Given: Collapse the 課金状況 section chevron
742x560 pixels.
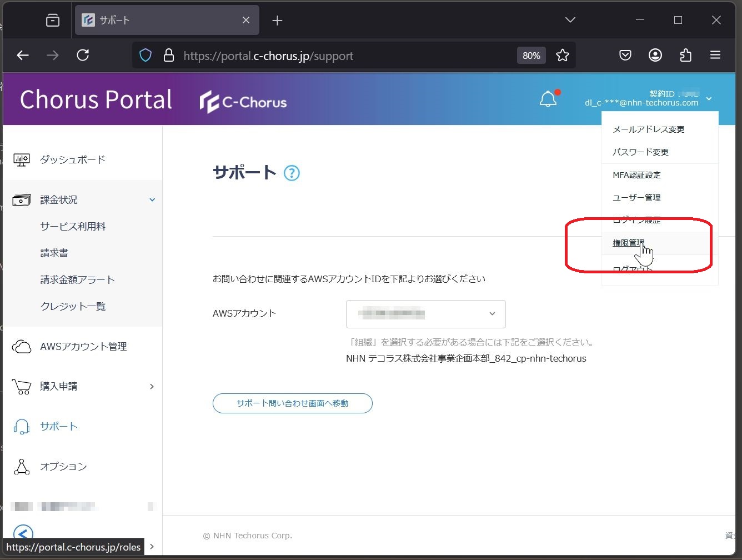Looking at the screenshot, I should [152, 200].
